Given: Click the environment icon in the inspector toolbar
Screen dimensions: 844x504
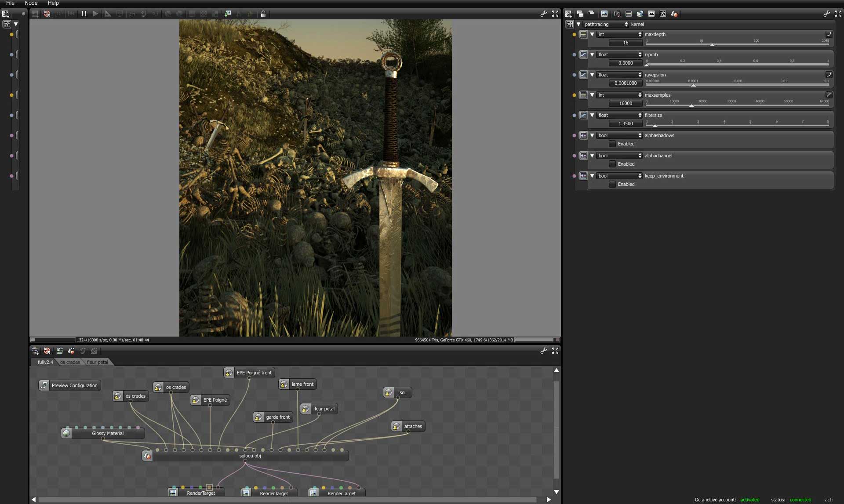Looking at the screenshot, I should point(640,14).
